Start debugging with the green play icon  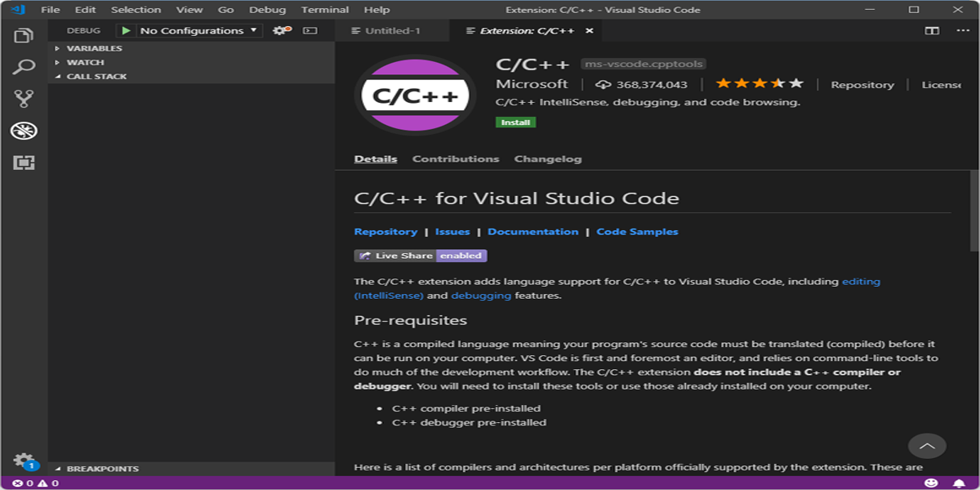click(x=126, y=30)
